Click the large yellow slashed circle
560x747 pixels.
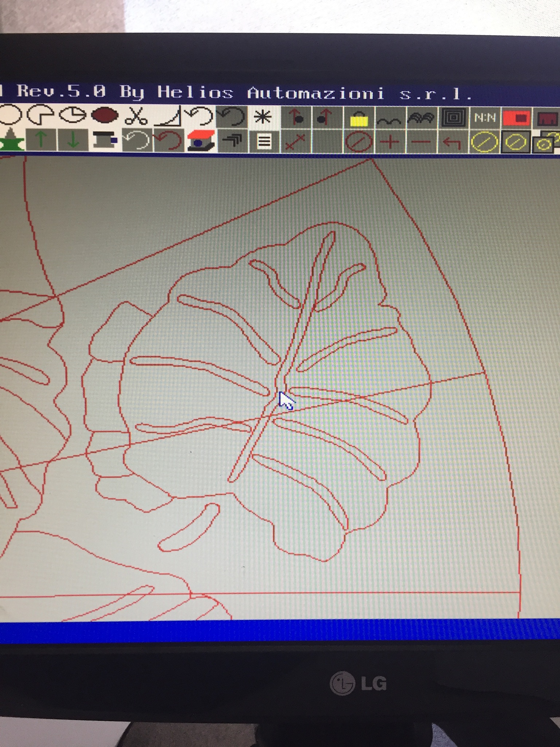(x=484, y=143)
